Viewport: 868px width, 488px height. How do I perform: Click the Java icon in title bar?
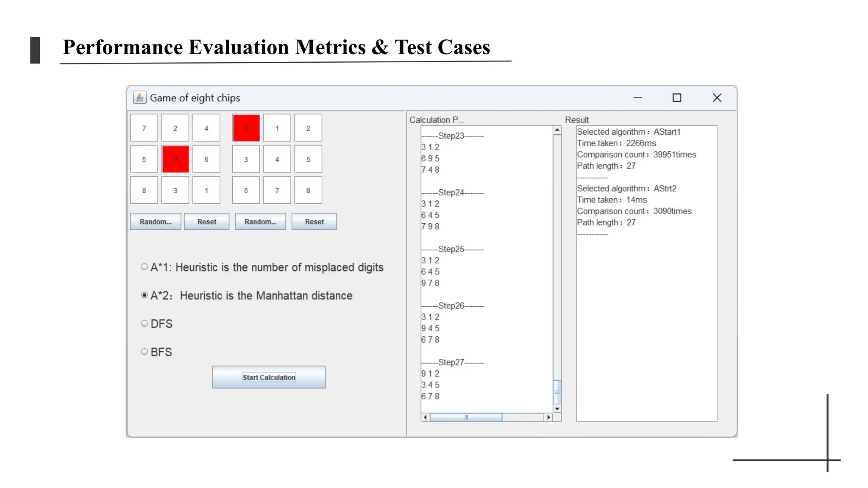tap(140, 97)
